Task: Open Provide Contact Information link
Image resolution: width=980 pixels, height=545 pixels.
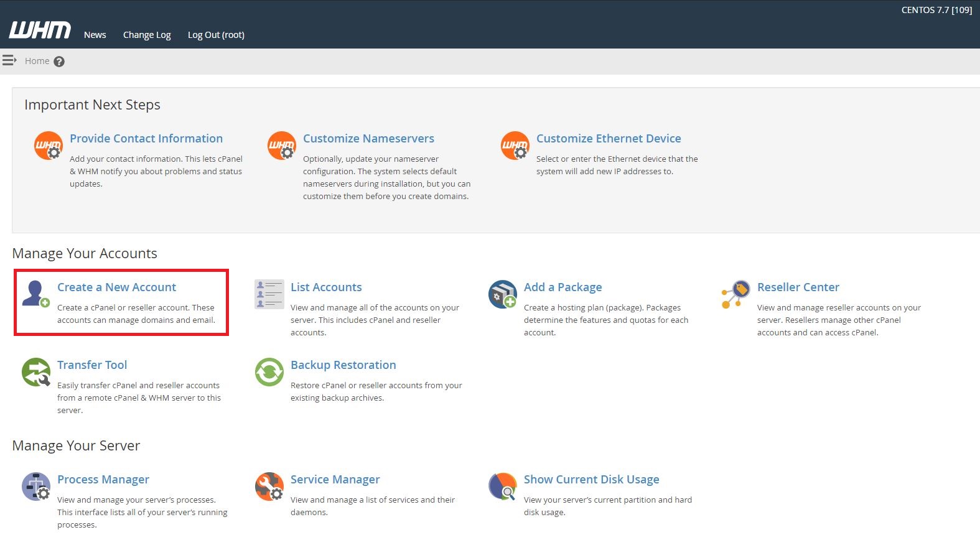Action: tap(146, 139)
